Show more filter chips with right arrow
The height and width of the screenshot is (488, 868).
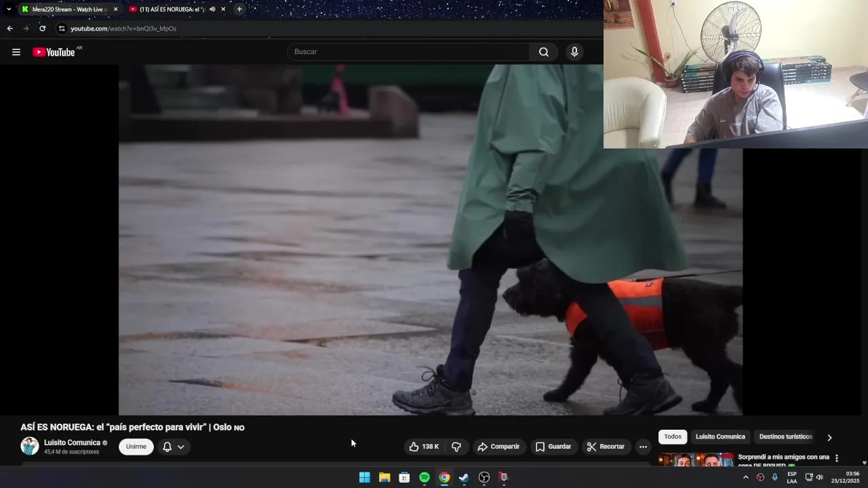pyautogui.click(x=829, y=438)
